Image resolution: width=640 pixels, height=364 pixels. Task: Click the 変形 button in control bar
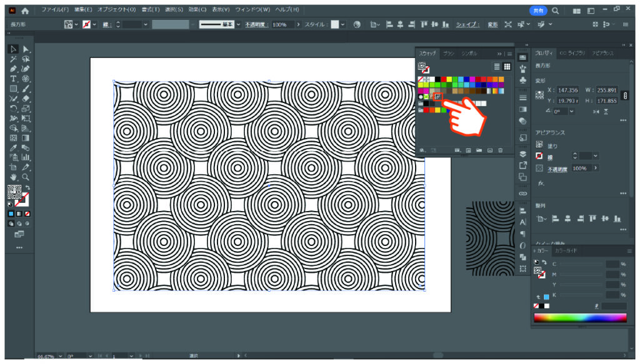[492, 24]
